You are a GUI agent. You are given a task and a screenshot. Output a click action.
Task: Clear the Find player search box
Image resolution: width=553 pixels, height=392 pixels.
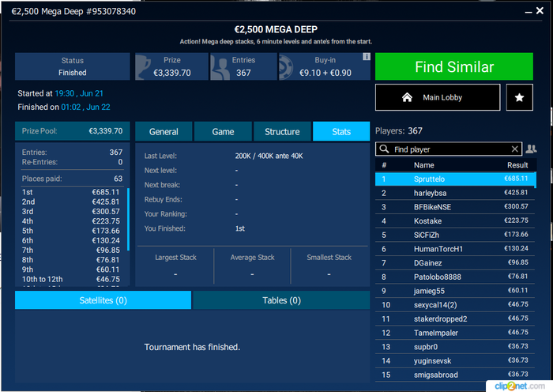coord(514,149)
